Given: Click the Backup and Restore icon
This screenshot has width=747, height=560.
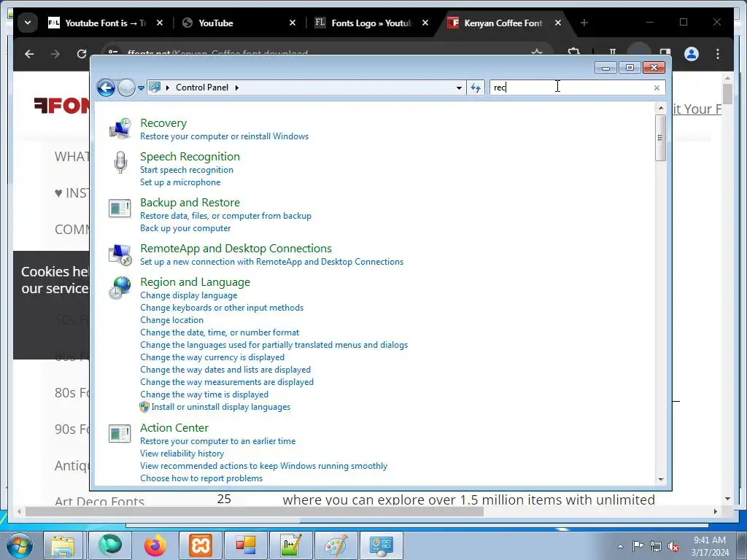Looking at the screenshot, I should pos(120,208).
